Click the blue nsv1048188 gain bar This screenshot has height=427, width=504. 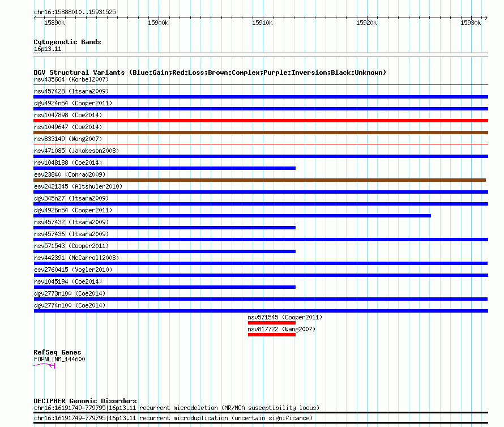click(165, 168)
